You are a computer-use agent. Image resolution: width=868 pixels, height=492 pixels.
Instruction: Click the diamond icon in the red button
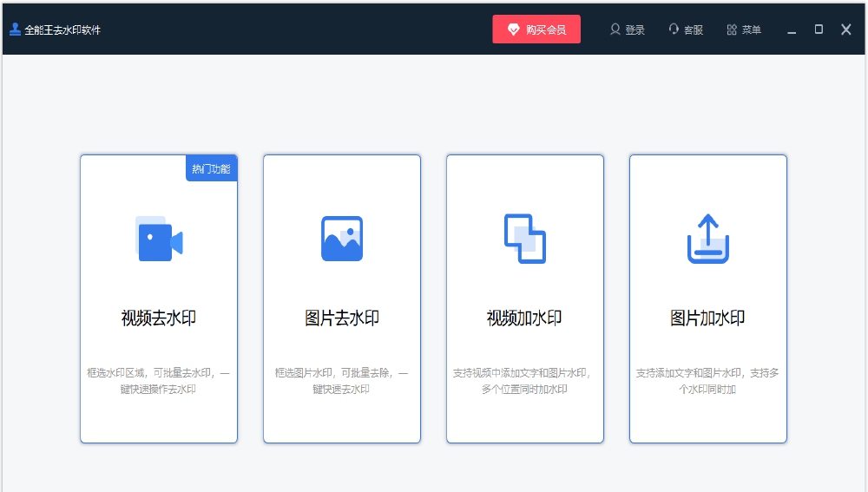tap(514, 30)
